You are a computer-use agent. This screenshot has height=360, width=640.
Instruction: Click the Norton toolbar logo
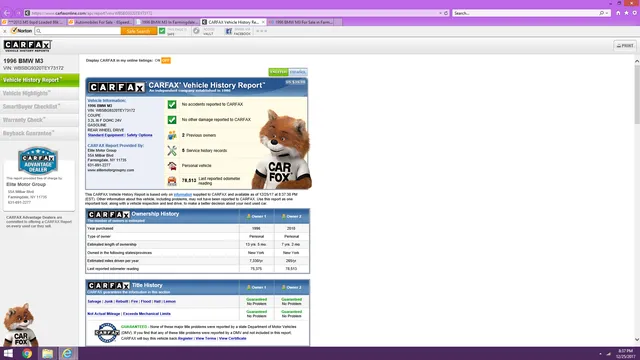21,31
